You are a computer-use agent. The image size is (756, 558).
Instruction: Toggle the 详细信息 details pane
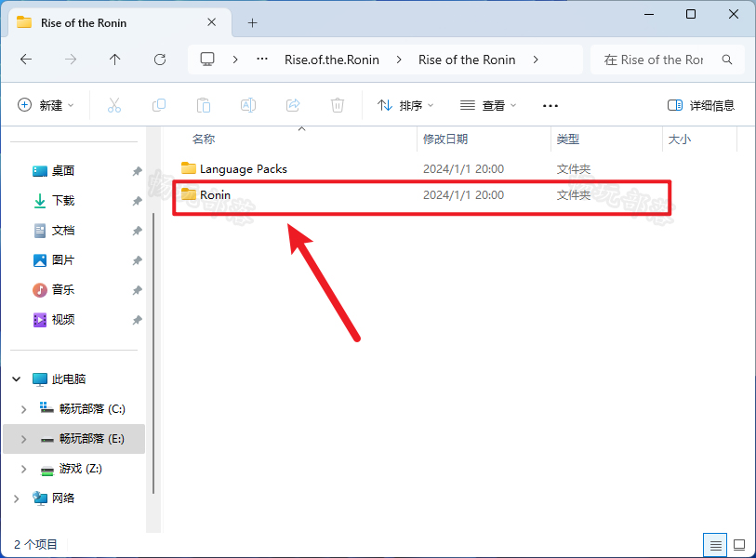(x=700, y=105)
